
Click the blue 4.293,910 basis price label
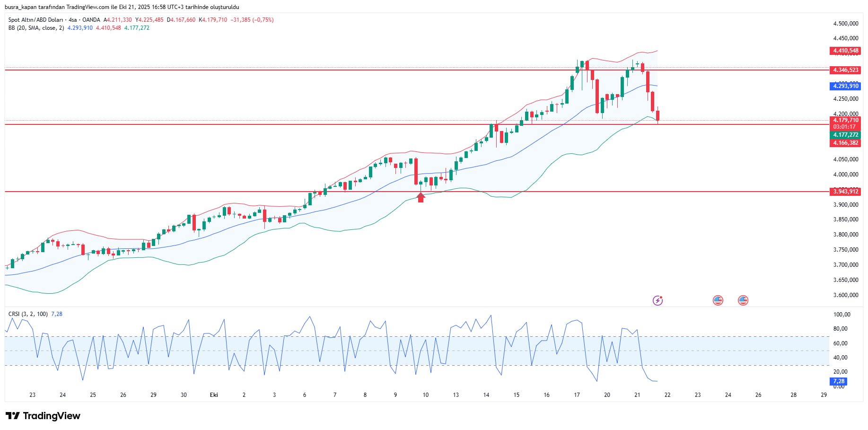coord(845,86)
